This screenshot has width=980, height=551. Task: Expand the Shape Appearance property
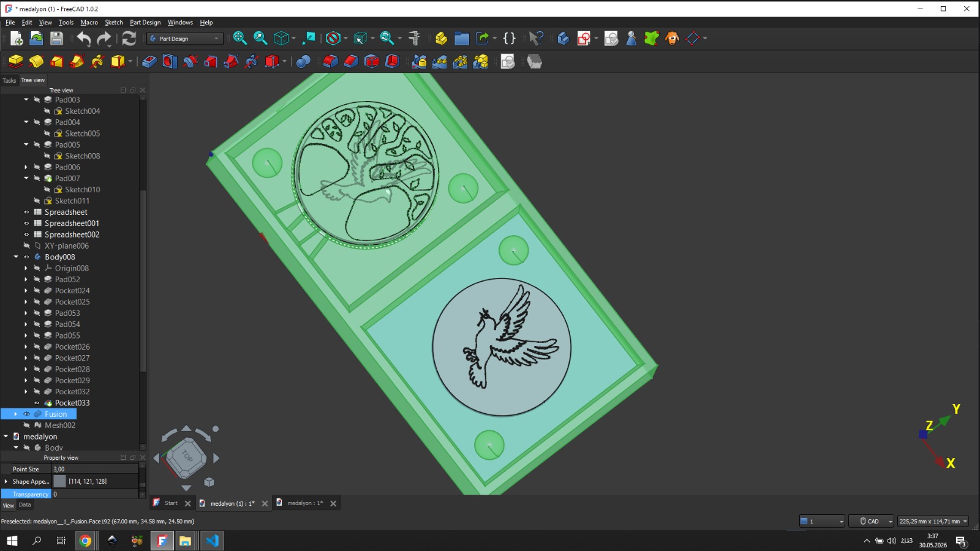[x=6, y=481]
